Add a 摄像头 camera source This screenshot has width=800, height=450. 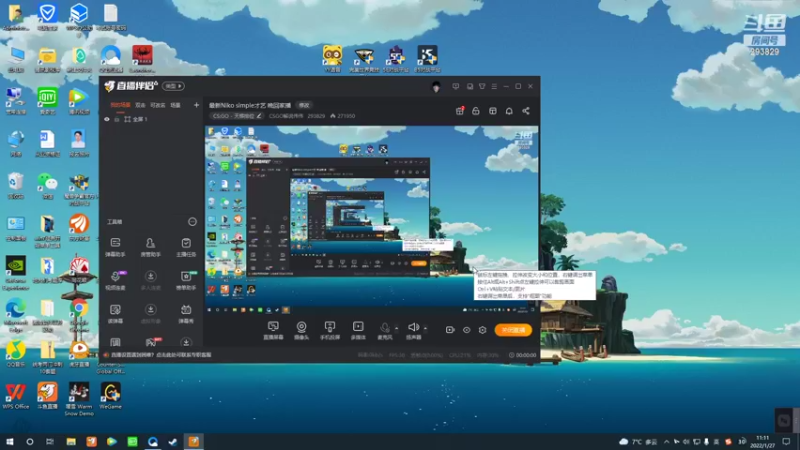(302, 331)
